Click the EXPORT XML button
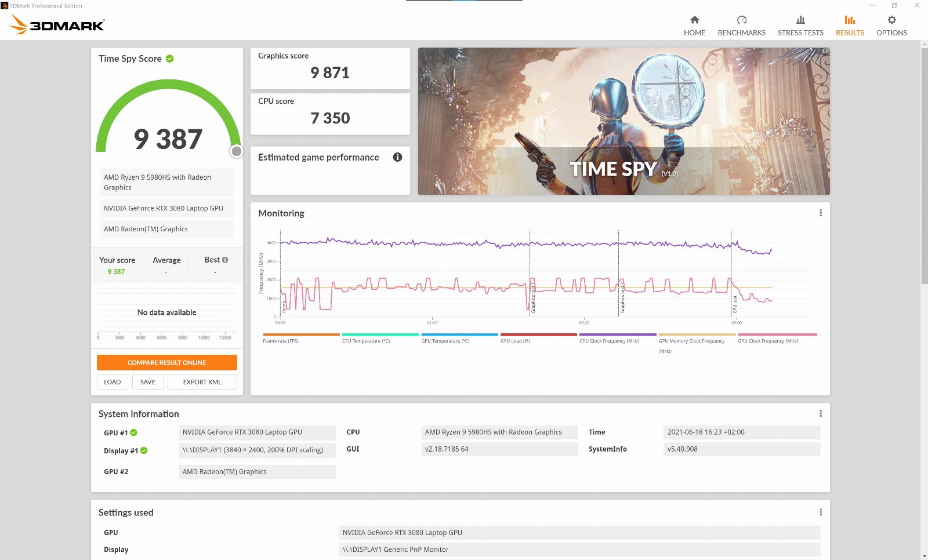928x560 pixels. pos(202,382)
